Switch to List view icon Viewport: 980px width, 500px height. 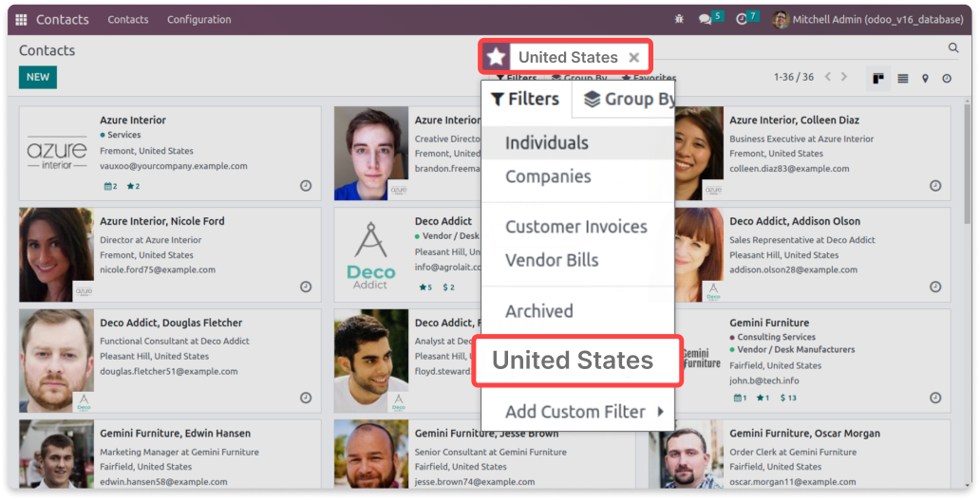pyautogui.click(x=902, y=78)
